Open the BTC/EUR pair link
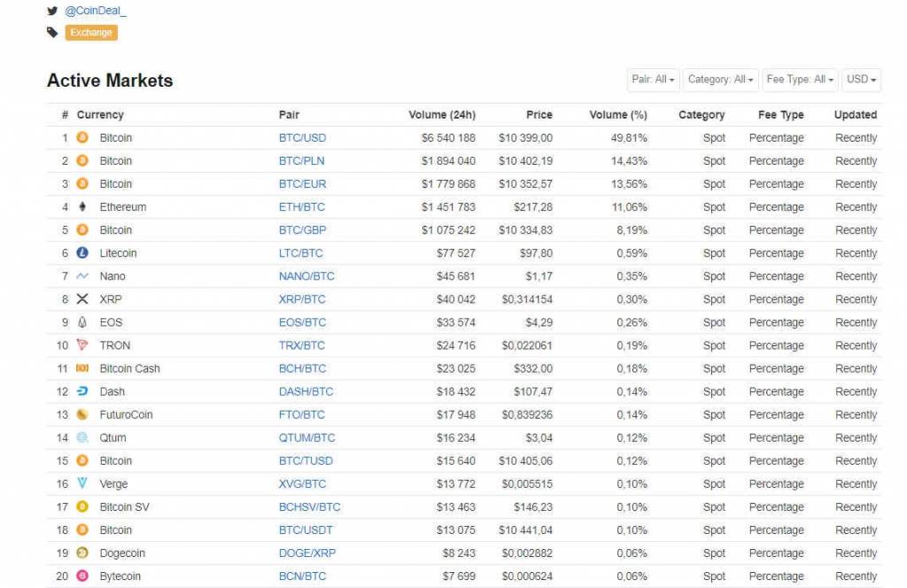Viewport: 907px width, 588px height. pyautogui.click(x=303, y=184)
